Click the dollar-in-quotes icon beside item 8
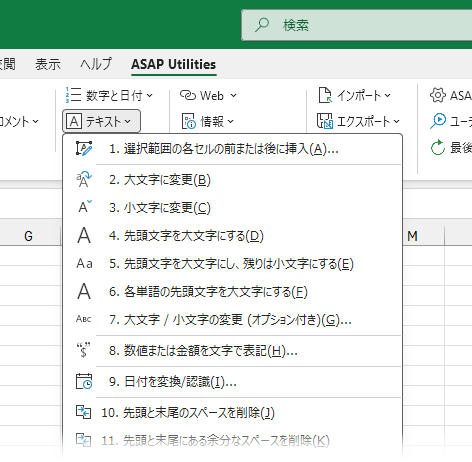This screenshot has height=462, width=472. click(x=83, y=350)
